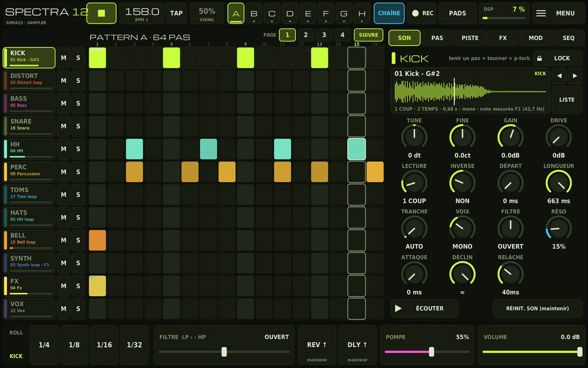The width and height of the screenshot is (588, 368).
Task: Mute the BASS track
Action: pyautogui.click(x=63, y=103)
